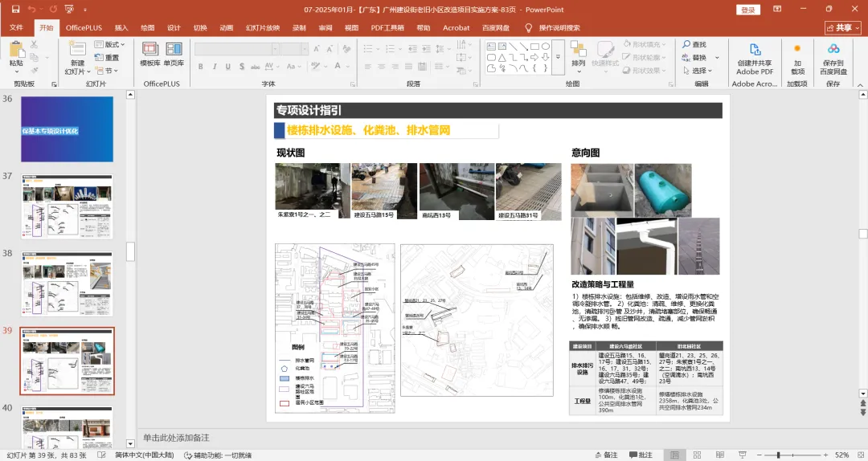Viewport: 868px width, 461px height.
Task: Click the Arrange icon
Action: [579, 49]
